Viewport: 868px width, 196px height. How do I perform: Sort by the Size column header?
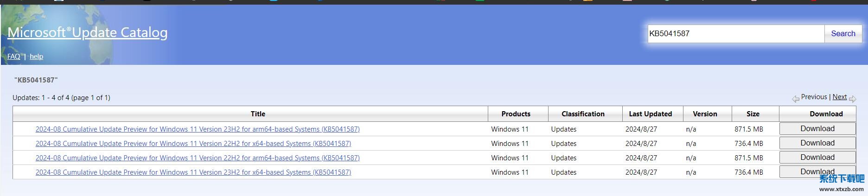click(x=753, y=114)
